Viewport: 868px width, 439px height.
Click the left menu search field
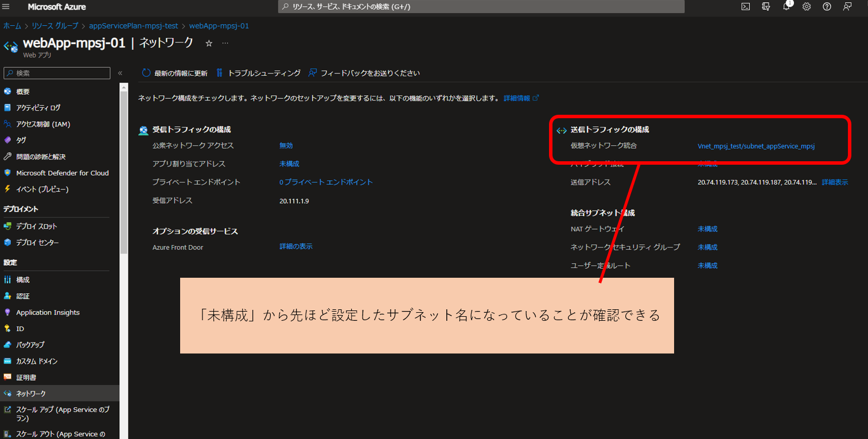click(57, 73)
